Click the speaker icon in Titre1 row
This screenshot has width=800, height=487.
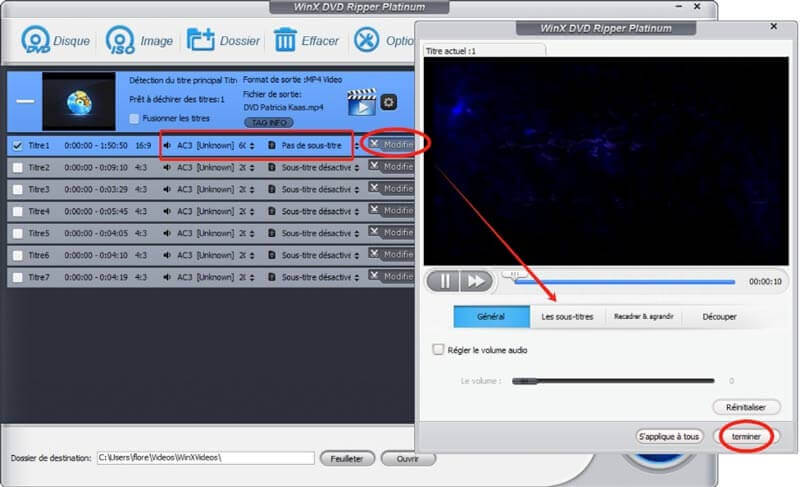167,146
